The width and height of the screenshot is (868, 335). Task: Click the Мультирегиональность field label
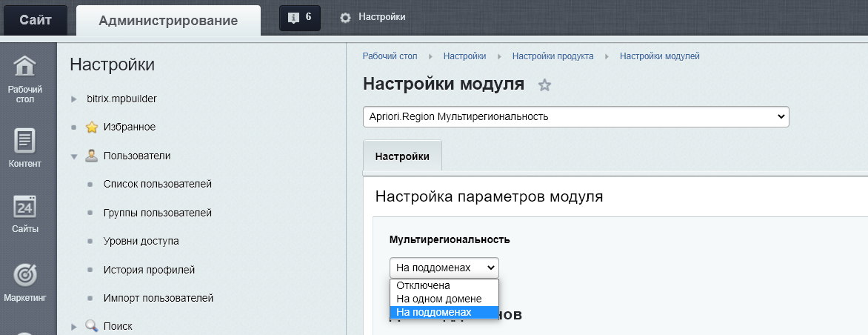(450, 239)
